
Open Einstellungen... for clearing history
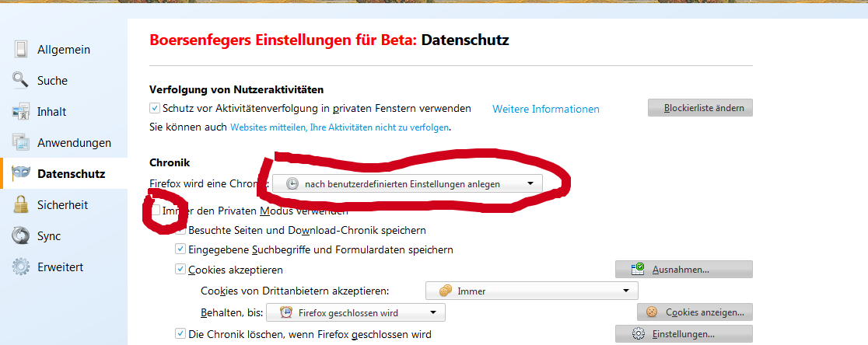click(x=684, y=334)
